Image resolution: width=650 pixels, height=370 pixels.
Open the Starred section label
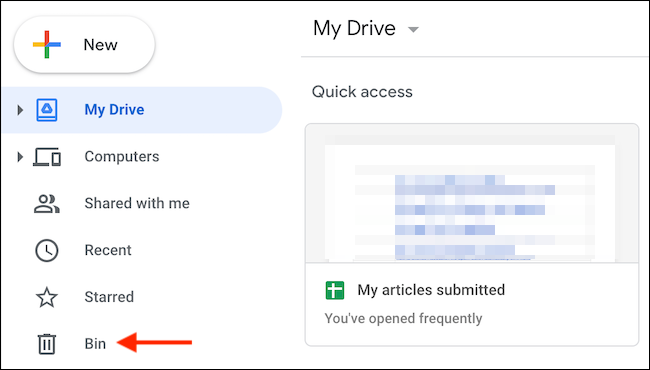click(109, 297)
